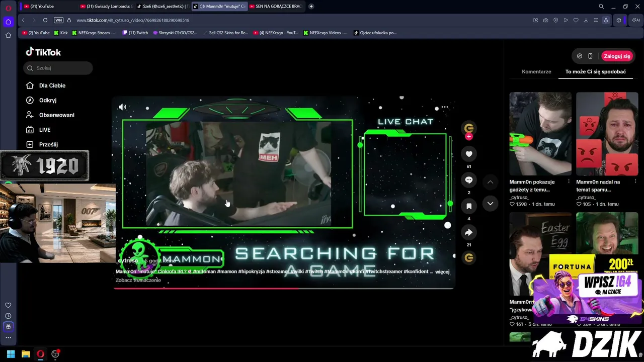
Task: Go to next video with down chevron
Action: [x=490, y=204]
